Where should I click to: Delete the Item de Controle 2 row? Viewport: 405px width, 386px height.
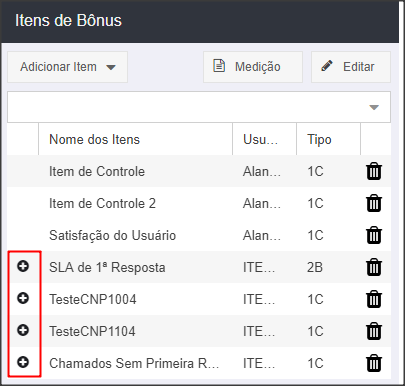(x=374, y=203)
